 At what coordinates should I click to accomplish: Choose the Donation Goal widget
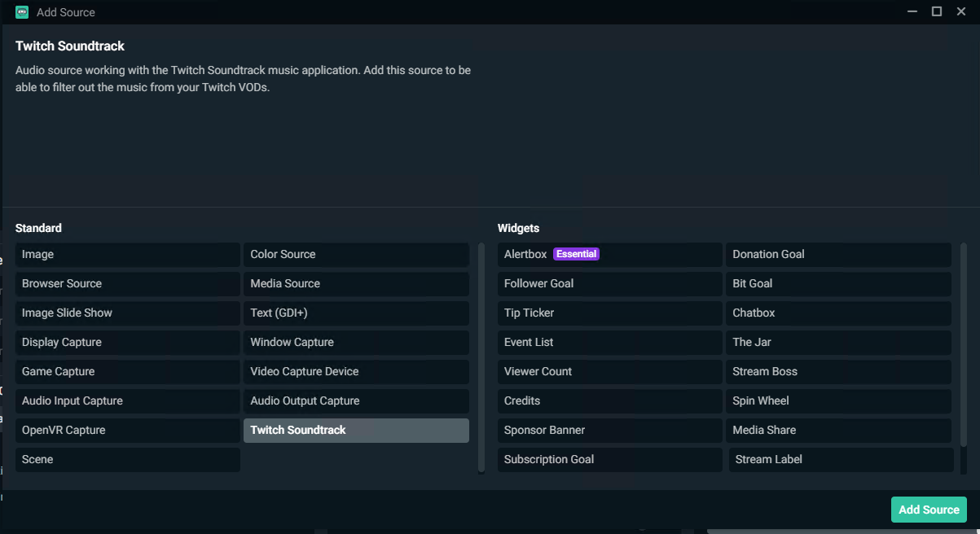point(837,254)
